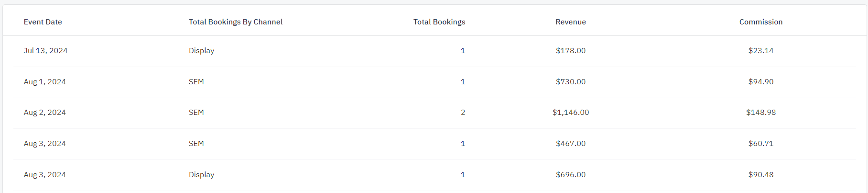
Task: Click the $94.90 commission value
Action: point(760,82)
